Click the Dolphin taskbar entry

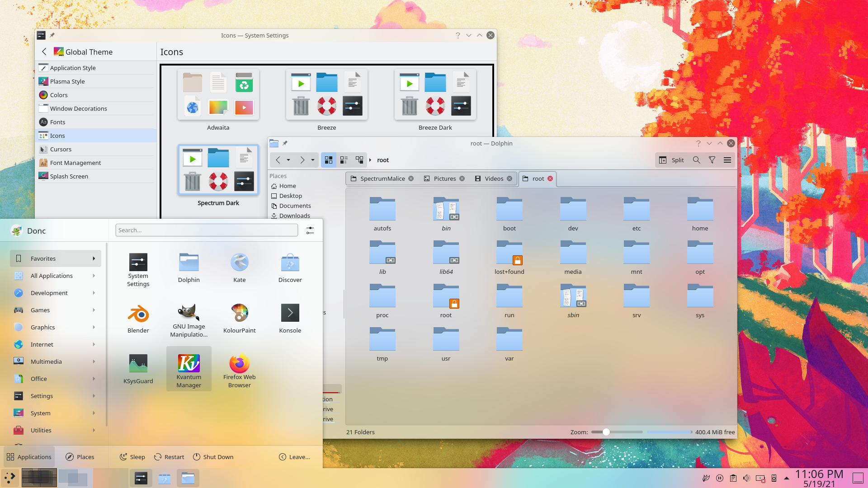188,478
